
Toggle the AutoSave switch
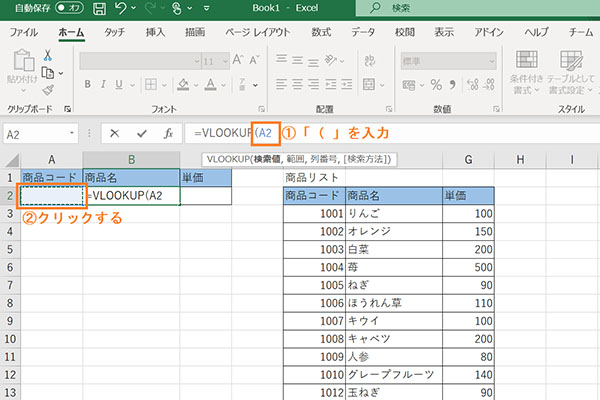tap(69, 8)
